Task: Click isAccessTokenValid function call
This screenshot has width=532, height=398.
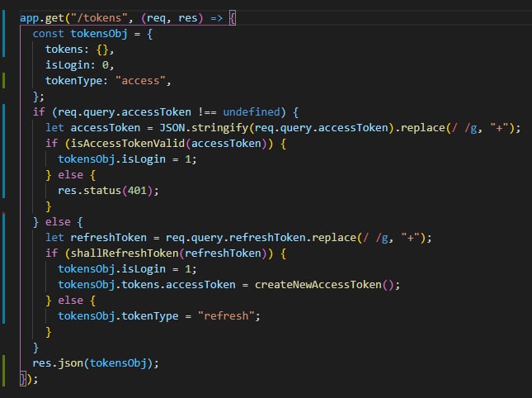Action: click(x=168, y=144)
